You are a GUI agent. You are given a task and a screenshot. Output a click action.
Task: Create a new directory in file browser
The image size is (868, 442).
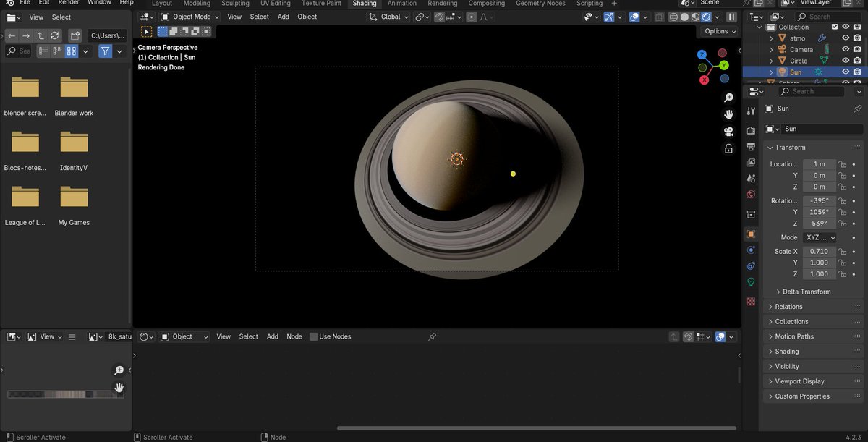tap(75, 35)
